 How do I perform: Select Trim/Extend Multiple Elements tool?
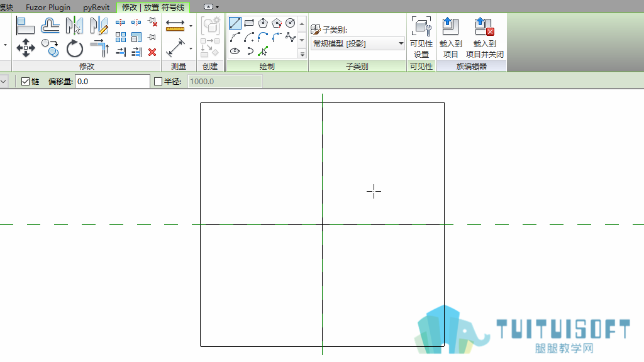pos(136,52)
